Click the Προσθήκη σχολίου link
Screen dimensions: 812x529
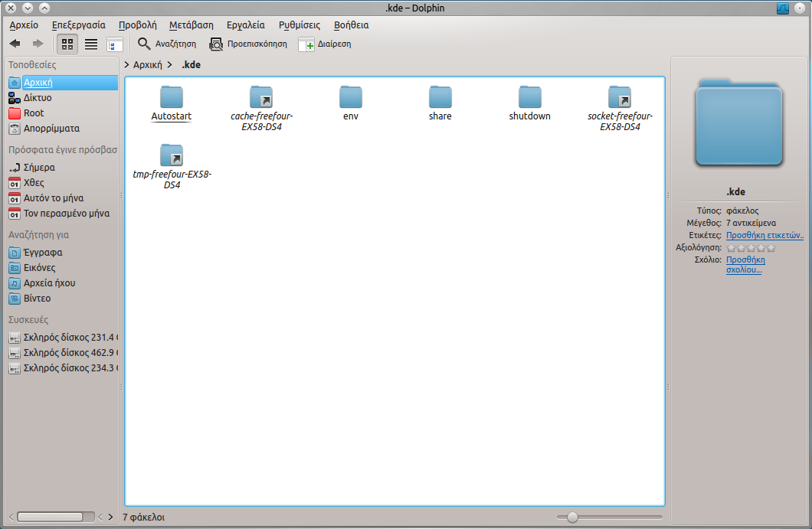coord(745,265)
